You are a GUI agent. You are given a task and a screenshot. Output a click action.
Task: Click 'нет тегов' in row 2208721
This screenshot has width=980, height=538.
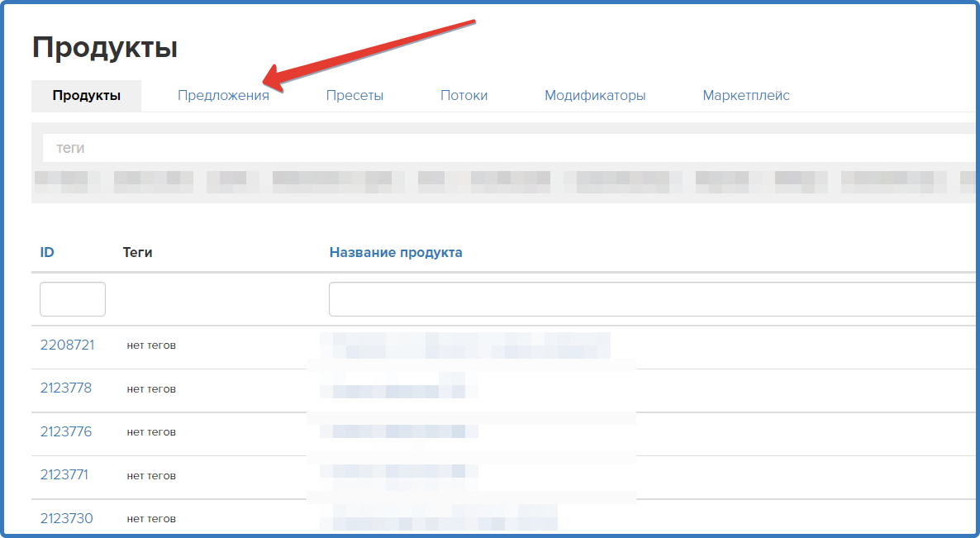(x=151, y=345)
